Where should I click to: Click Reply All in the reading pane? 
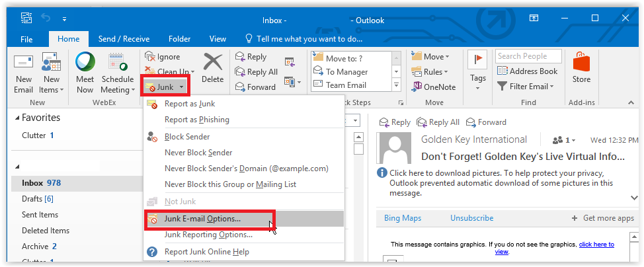point(438,122)
